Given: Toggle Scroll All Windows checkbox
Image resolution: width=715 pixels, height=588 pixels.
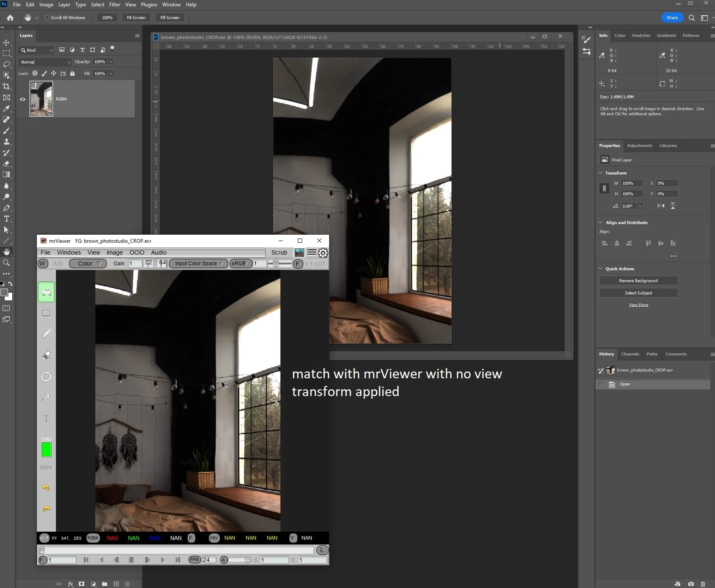Looking at the screenshot, I should [x=47, y=18].
